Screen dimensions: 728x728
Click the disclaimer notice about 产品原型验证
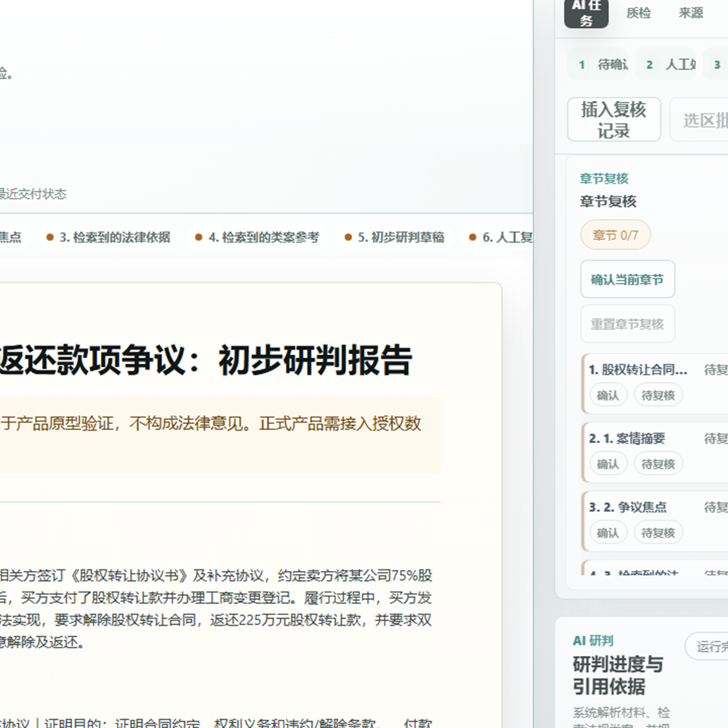tap(220, 435)
